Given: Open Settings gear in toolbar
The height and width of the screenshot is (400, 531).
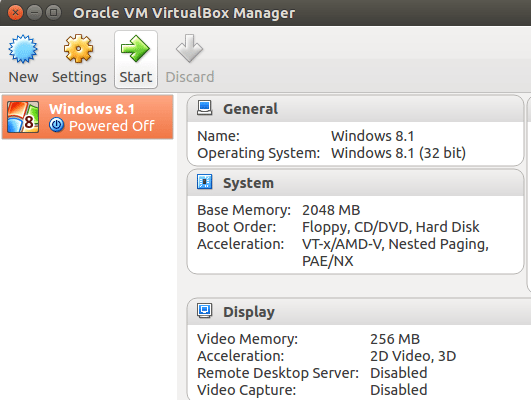Looking at the screenshot, I should (78, 48).
